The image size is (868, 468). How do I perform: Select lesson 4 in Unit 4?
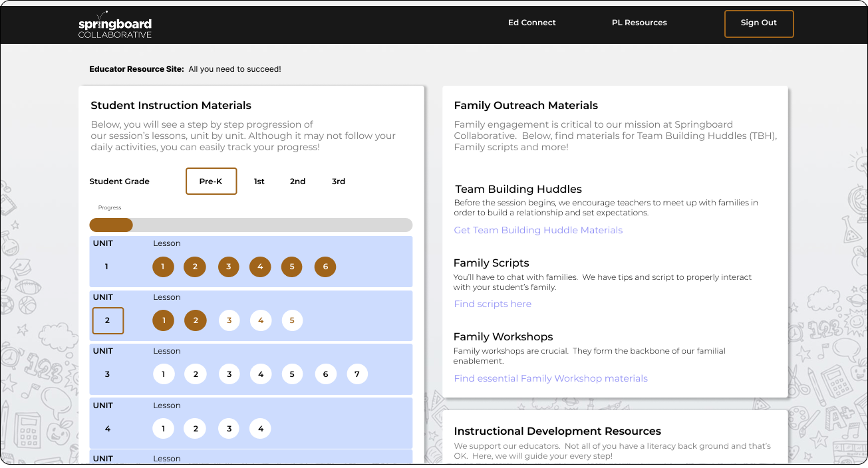[x=260, y=429]
